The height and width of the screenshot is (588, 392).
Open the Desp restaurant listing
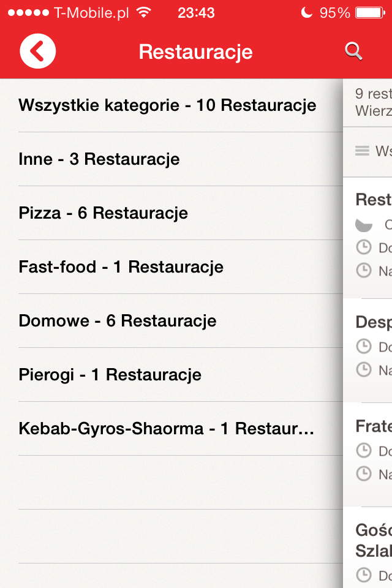[x=374, y=322]
